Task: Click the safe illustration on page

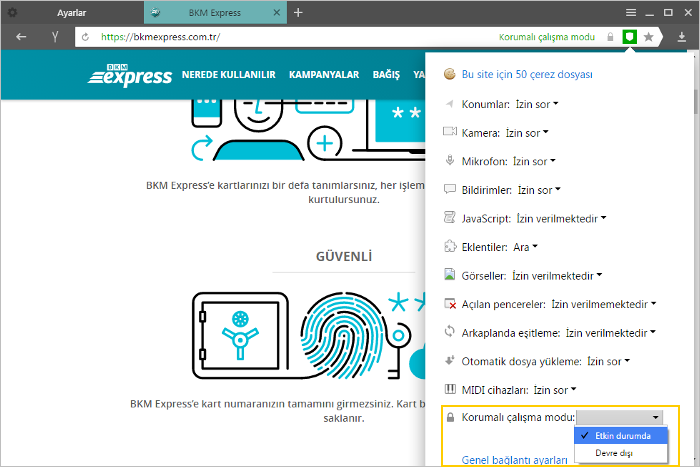Action: tap(240, 336)
